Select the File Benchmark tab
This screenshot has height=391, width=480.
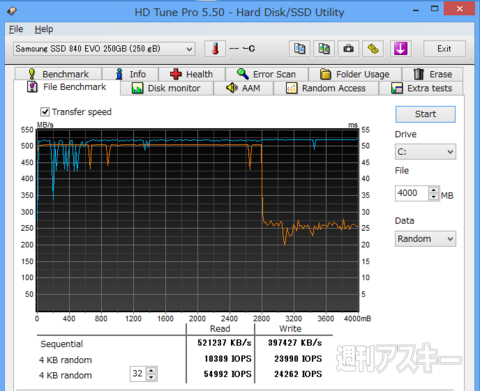[x=67, y=87]
